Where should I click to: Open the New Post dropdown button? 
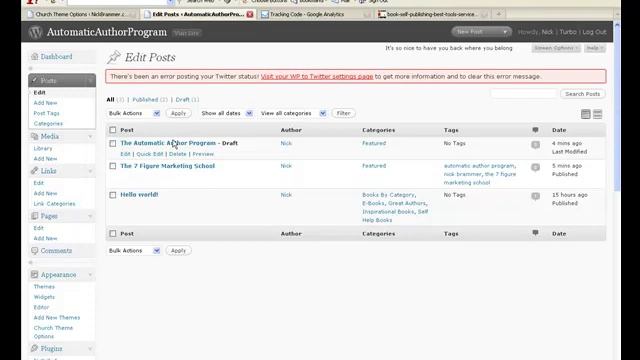482,32
